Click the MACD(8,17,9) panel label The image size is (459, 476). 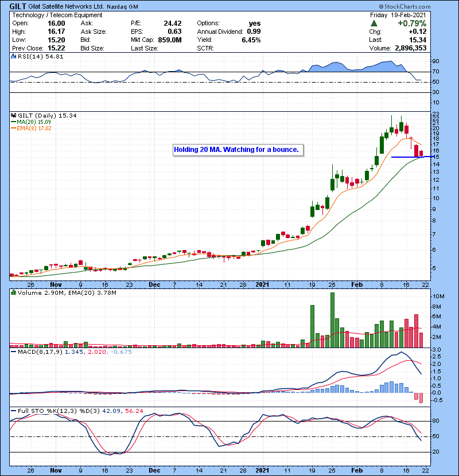[40, 352]
